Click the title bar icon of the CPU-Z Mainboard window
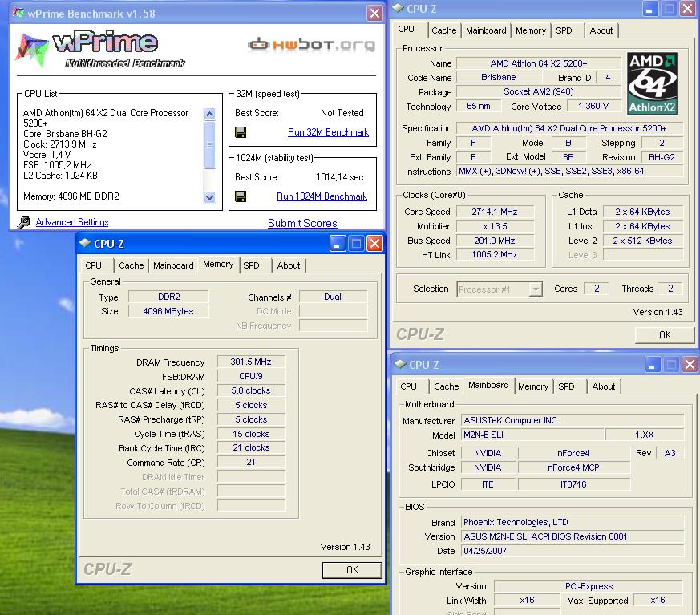The image size is (700, 615). point(400,364)
